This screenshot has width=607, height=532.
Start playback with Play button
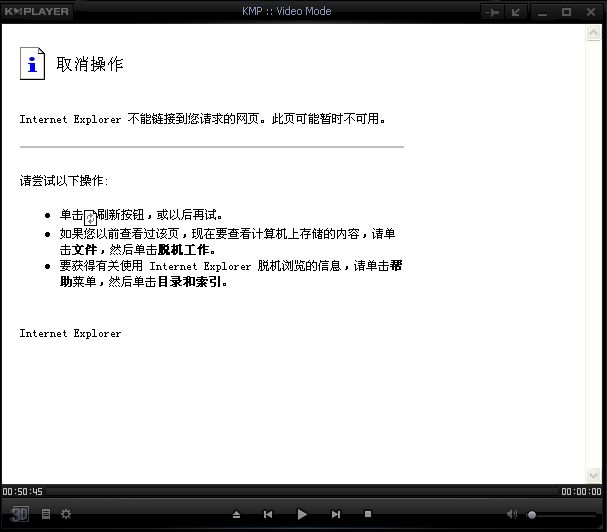302,514
